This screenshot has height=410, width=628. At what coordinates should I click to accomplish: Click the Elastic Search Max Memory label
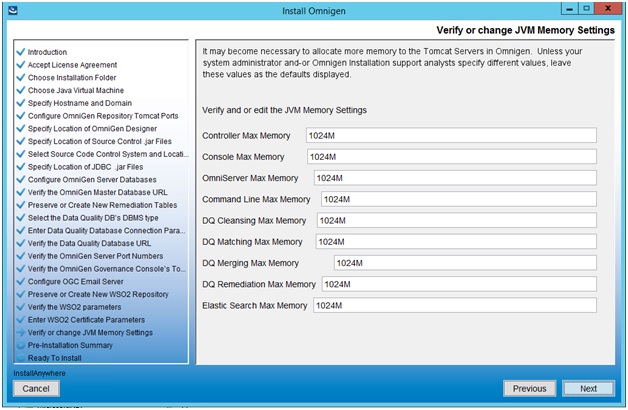254,305
